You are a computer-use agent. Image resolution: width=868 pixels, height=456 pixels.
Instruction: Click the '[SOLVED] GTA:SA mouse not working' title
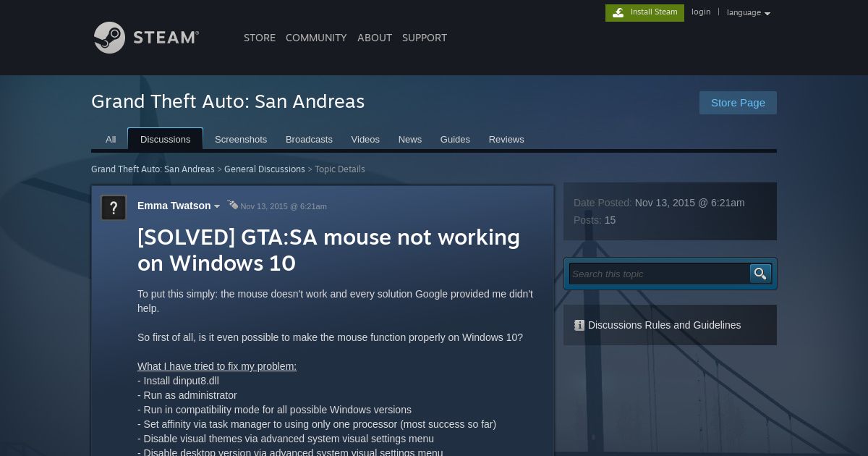pos(329,250)
